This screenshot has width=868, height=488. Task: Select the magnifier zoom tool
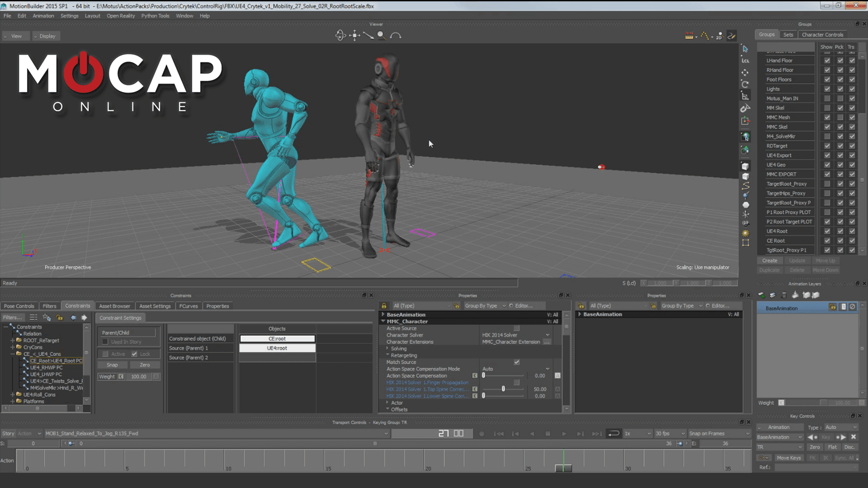coord(381,36)
